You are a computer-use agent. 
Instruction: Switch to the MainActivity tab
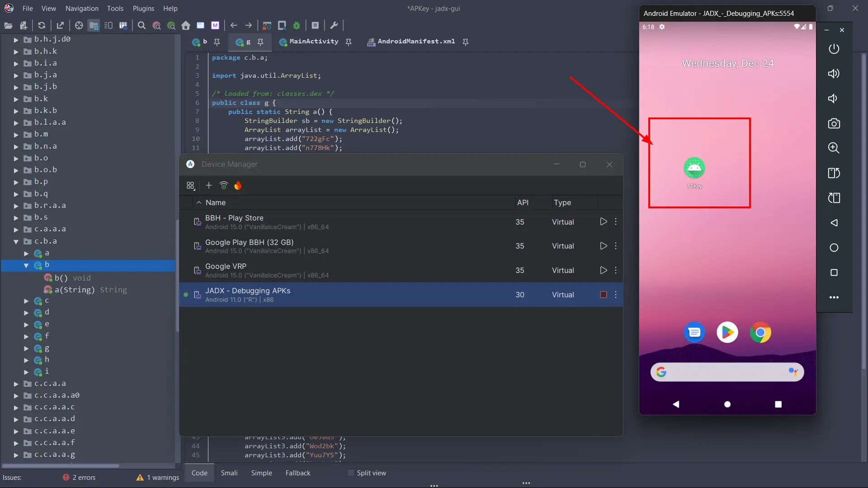[x=313, y=42]
